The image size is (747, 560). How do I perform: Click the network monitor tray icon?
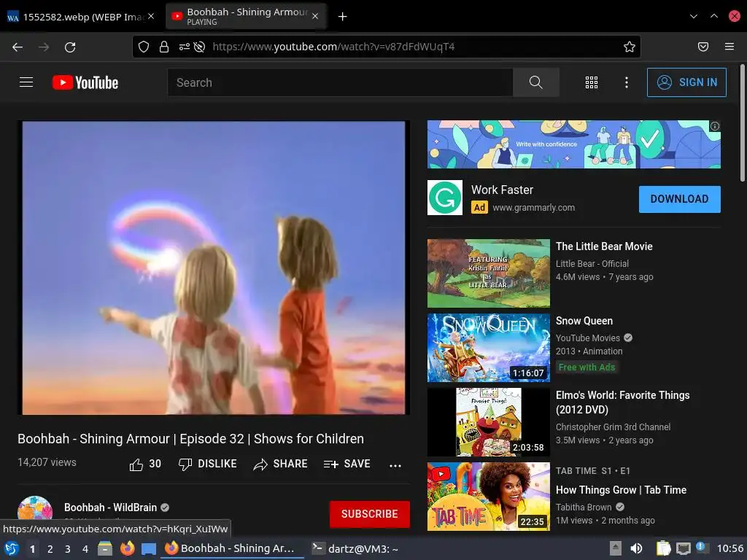pyautogui.click(x=683, y=548)
